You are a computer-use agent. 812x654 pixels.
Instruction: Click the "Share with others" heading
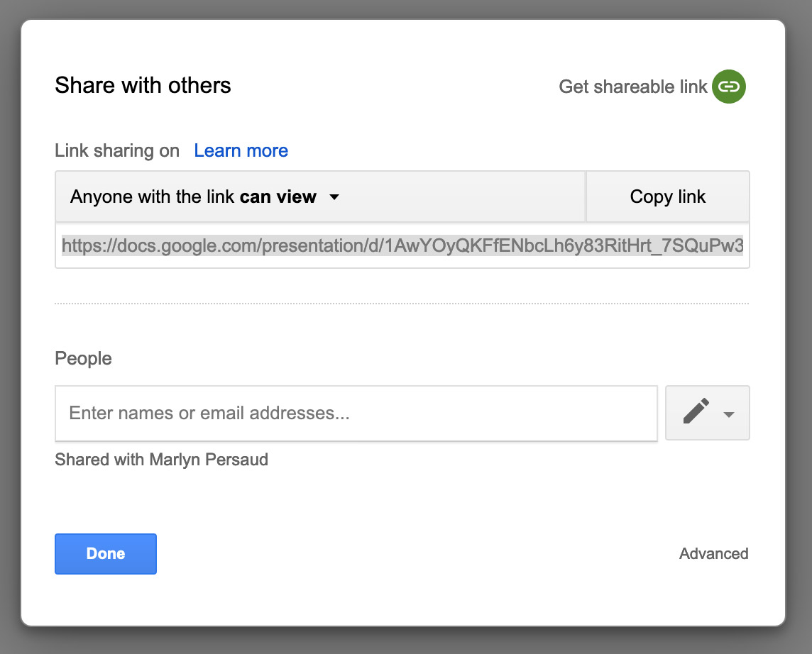coord(143,86)
